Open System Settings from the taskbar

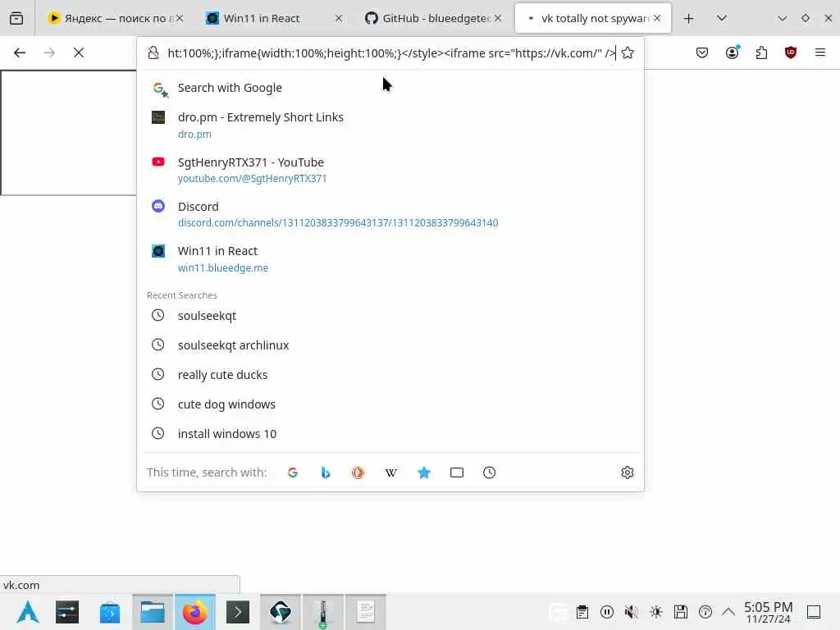click(67, 612)
